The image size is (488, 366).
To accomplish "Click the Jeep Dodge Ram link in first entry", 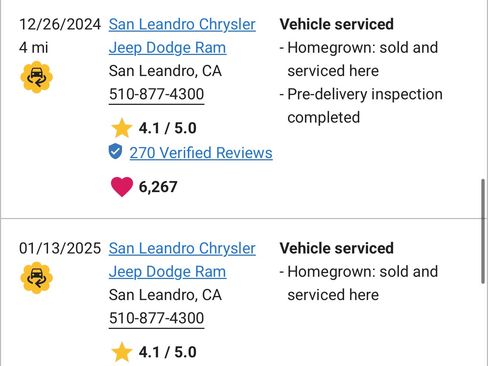I will pos(167,48).
